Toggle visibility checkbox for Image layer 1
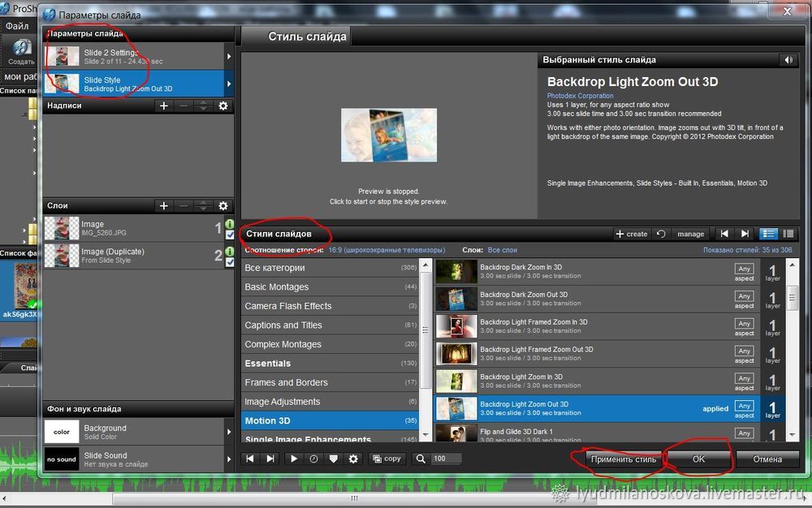 click(229, 235)
